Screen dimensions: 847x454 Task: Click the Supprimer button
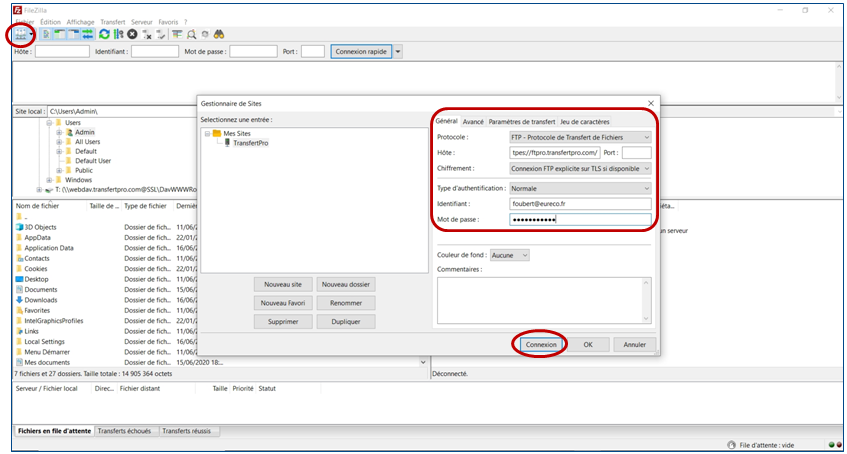[283, 322]
